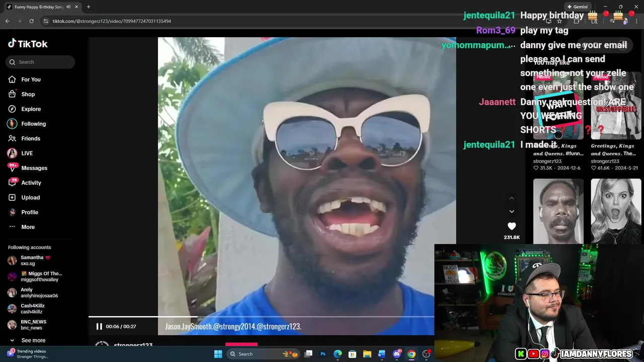Switch to Chrome on taskbar

412,354
